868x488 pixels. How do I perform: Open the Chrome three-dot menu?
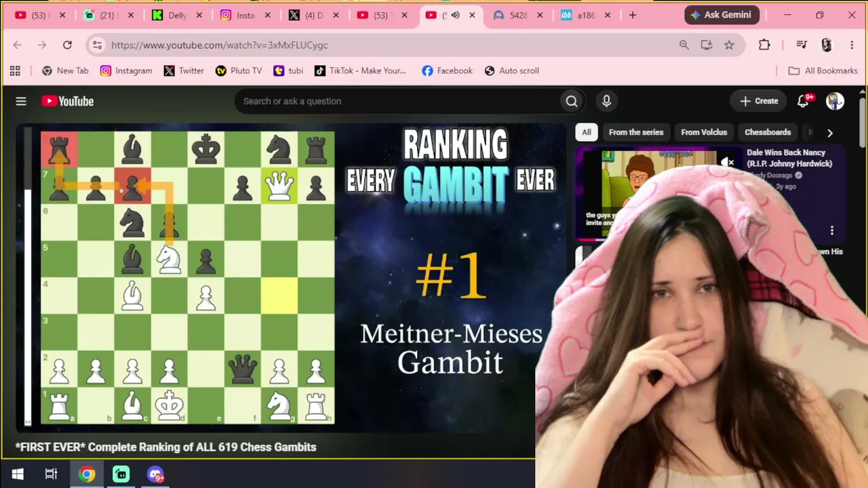tap(852, 45)
